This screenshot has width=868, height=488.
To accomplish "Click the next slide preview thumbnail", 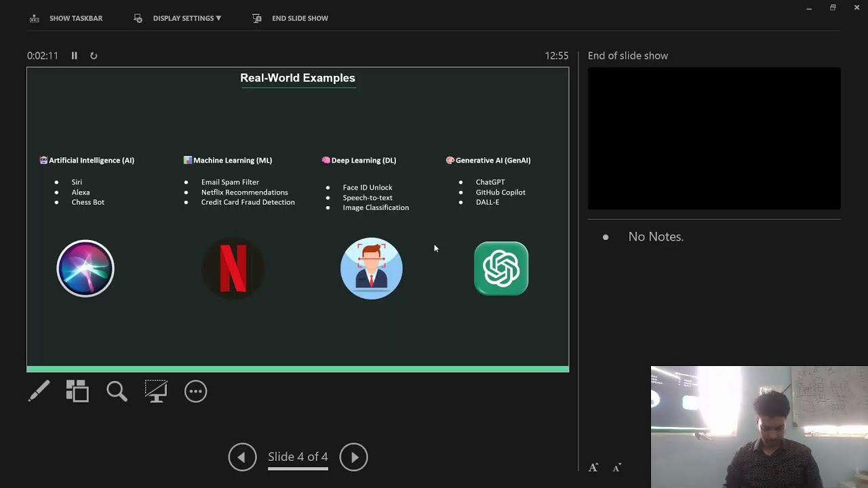I will click(x=714, y=138).
